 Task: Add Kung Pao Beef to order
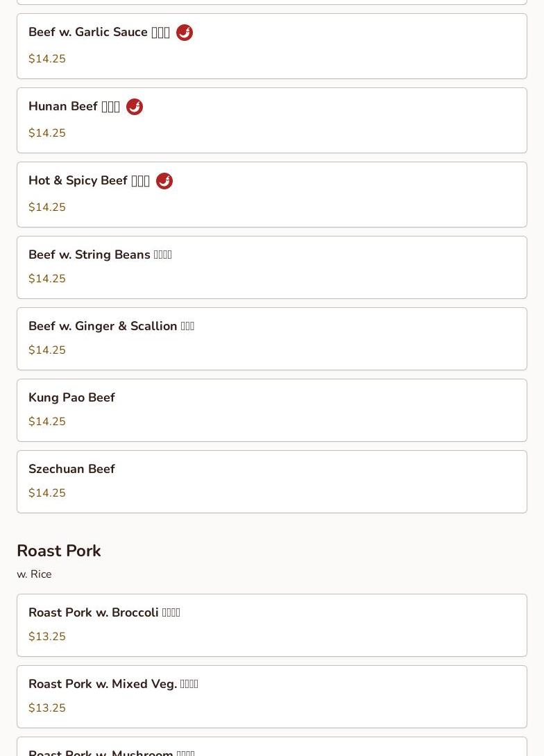[272, 411]
